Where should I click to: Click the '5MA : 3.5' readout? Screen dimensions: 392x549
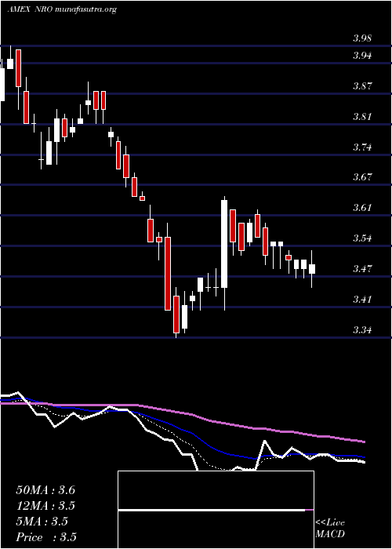pyautogui.click(x=42, y=522)
